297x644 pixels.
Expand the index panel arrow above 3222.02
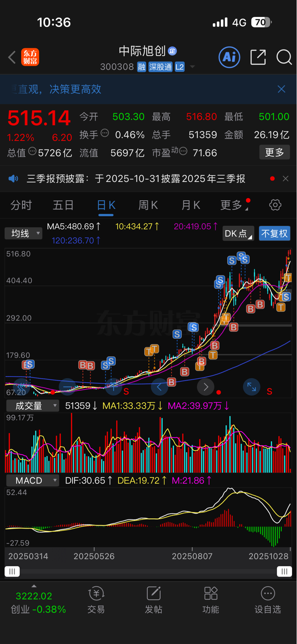click(x=34, y=586)
